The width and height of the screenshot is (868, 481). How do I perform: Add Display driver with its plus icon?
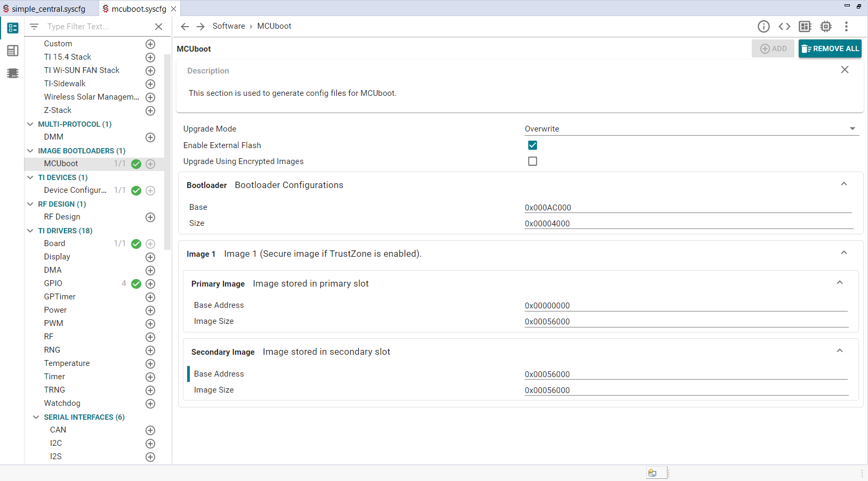click(150, 257)
